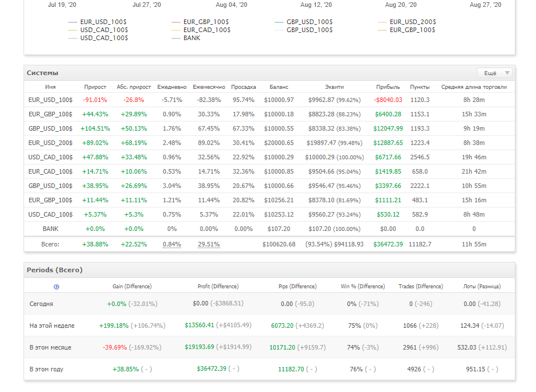Select the В этом месяце row label
The width and height of the screenshot is (536, 392).
(x=50, y=347)
